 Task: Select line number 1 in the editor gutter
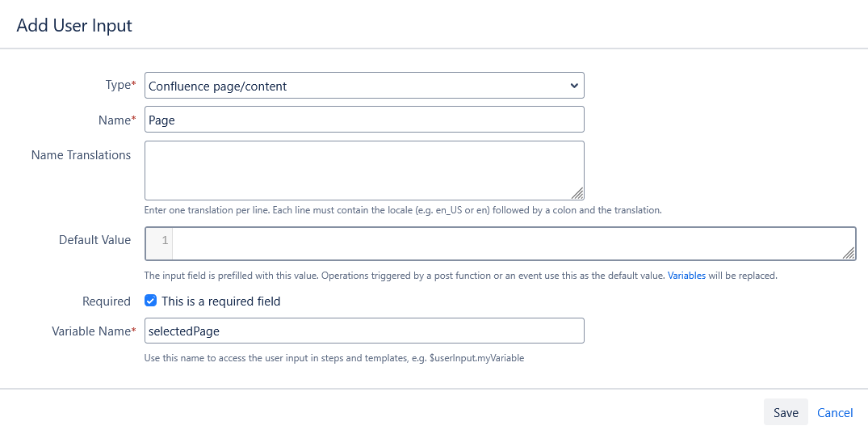(x=164, y=241)
